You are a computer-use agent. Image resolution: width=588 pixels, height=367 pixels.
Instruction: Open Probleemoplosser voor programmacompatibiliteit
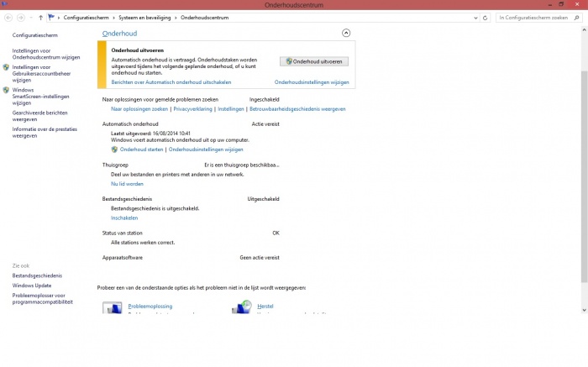point(42,299)
